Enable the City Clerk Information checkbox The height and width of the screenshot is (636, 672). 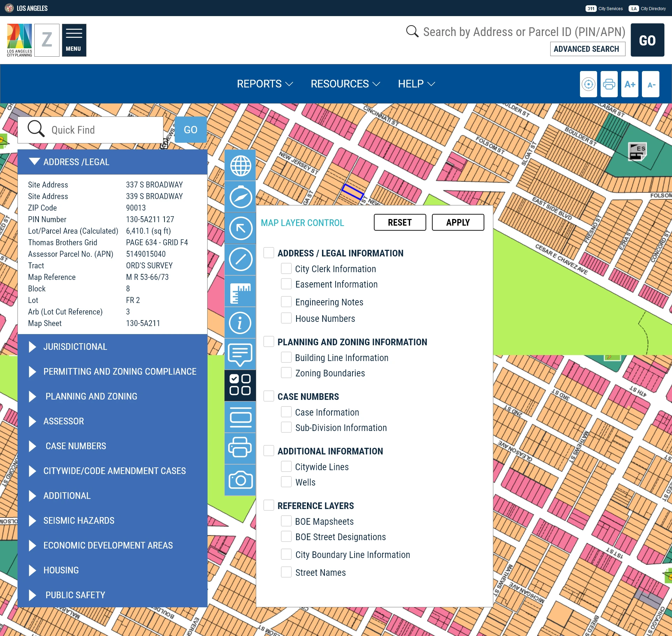(x=287, y=268)
